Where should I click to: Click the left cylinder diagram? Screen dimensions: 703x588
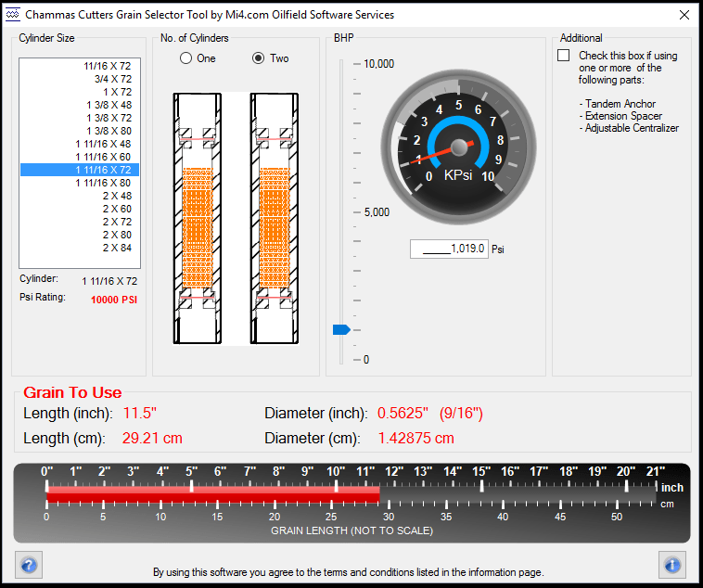tap(198, 219)
